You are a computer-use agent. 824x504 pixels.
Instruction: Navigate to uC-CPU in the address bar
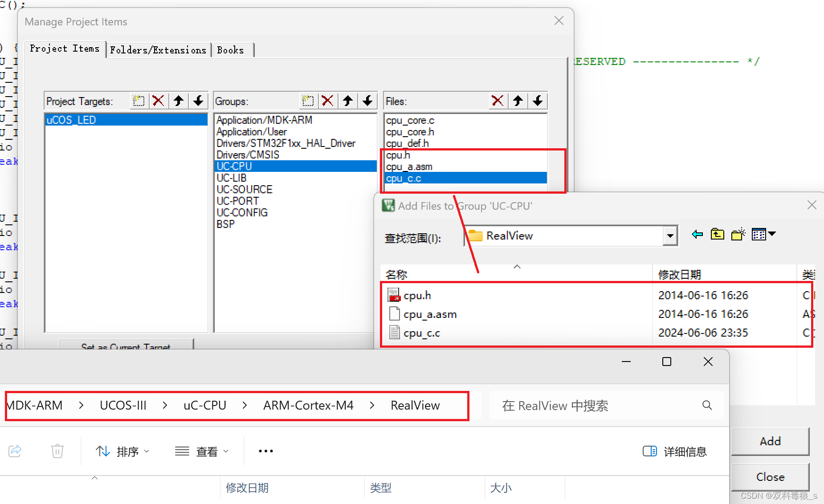pos(205,405)
